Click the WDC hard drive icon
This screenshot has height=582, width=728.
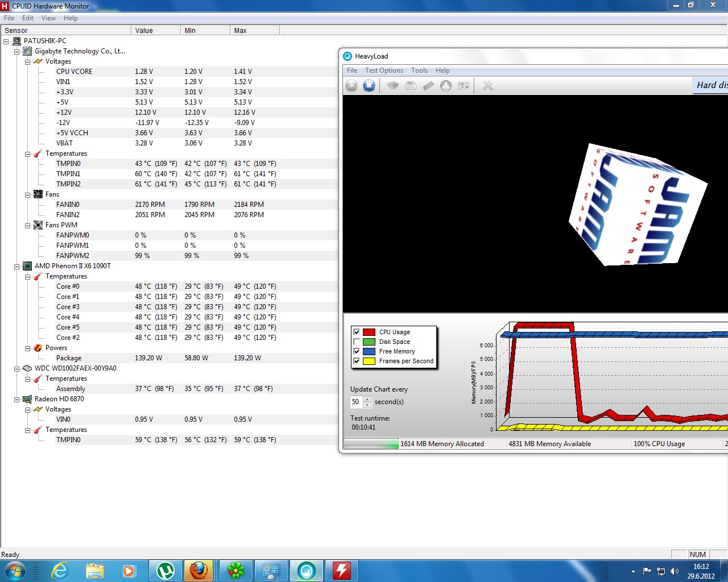tap(27, 368)
